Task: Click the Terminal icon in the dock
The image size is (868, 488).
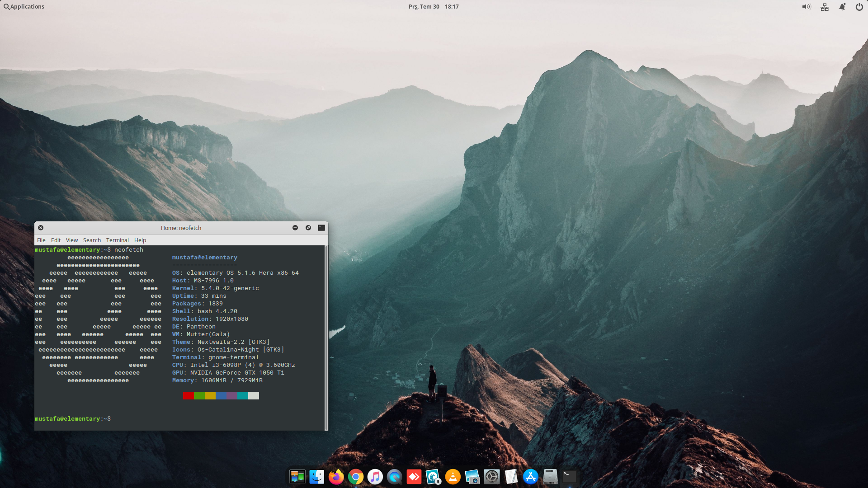Action: (569, 477)
